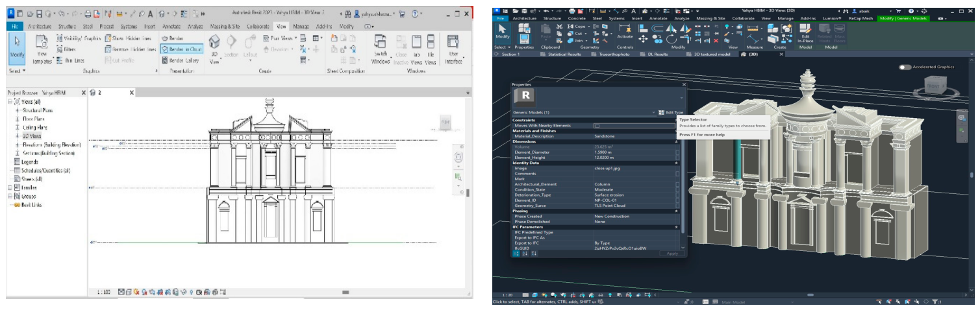Collapse Views (all) node in Project Browser
Image resolution: width=980 pixels, height=310 pixels.
tap(10, 102)
